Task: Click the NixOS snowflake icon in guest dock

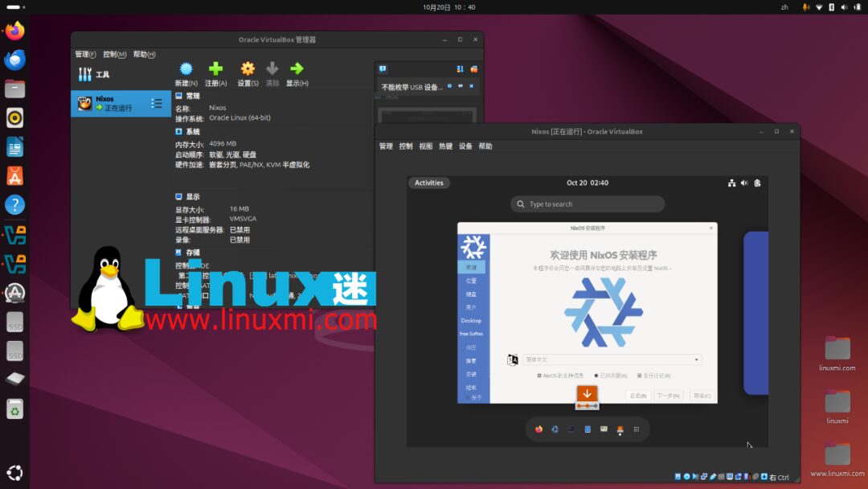Action: (x=555, y=429)
